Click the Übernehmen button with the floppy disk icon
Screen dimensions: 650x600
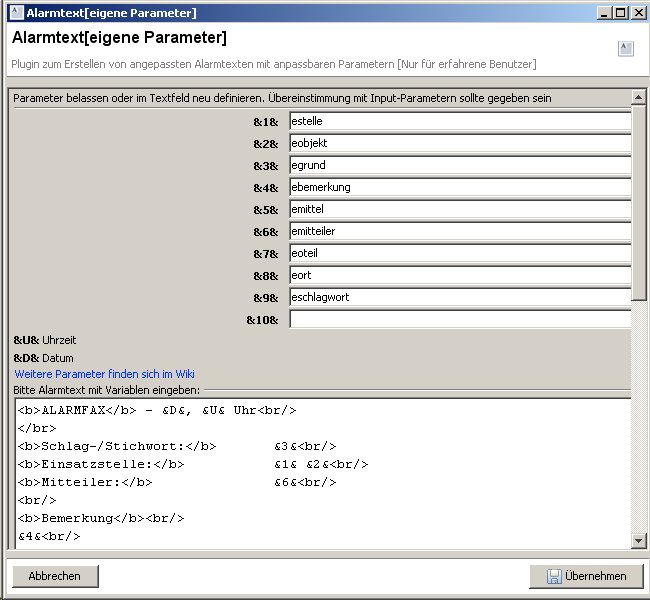pyautogui.click(x=586, y=576)
